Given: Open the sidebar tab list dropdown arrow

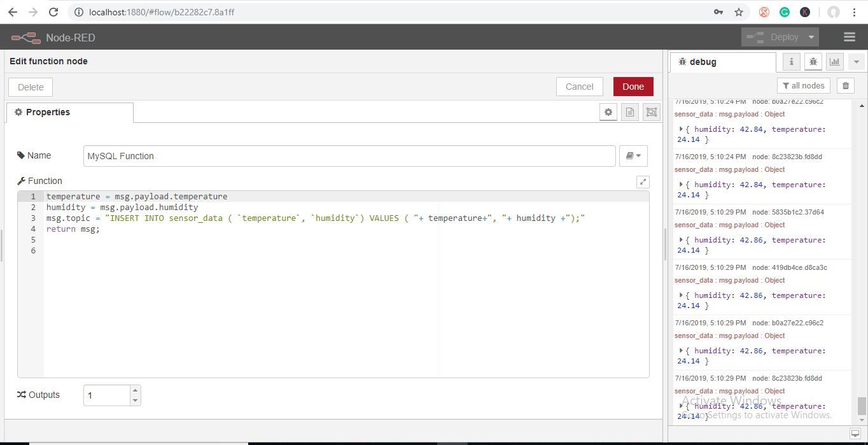Looking at the screenshot, I should tap(856, 62).
